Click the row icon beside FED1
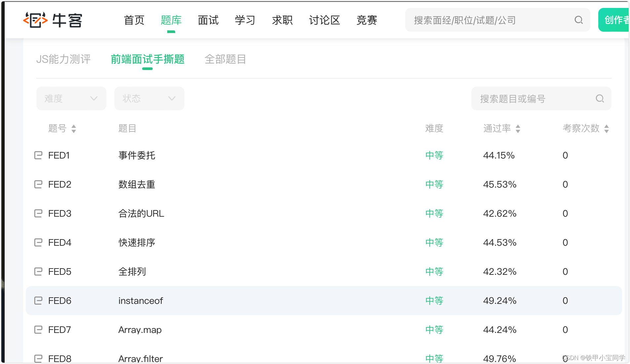Image resolution: width=630 pixels, height=364 pixels. click(x=38, y=155)
